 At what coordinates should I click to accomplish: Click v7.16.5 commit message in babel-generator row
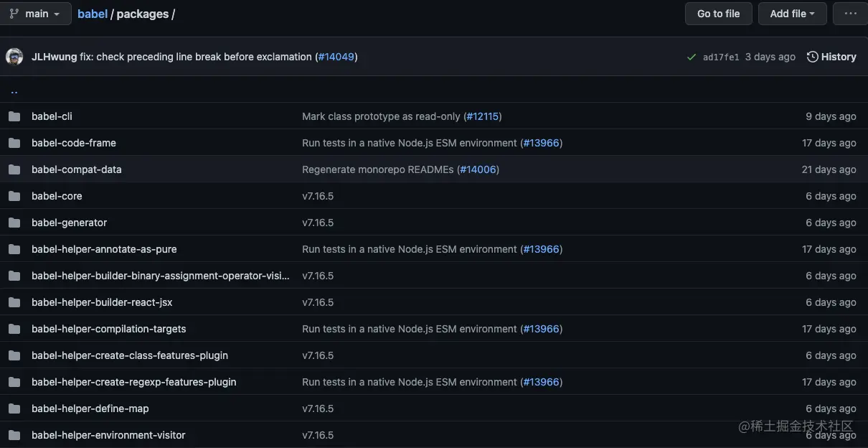pos(318,223)
